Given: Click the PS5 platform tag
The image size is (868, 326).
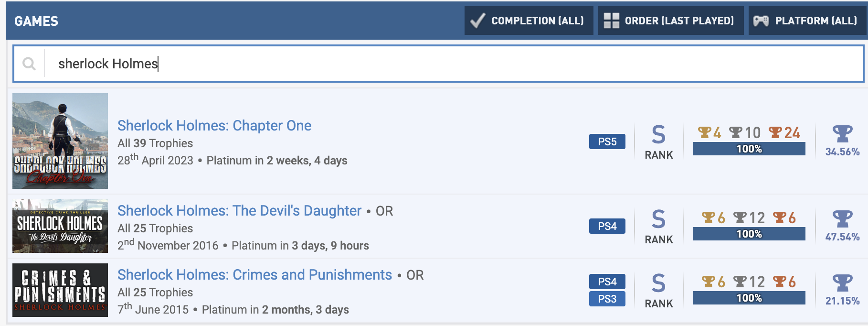Looking at the screenshot, I should [x=607, y=141].
